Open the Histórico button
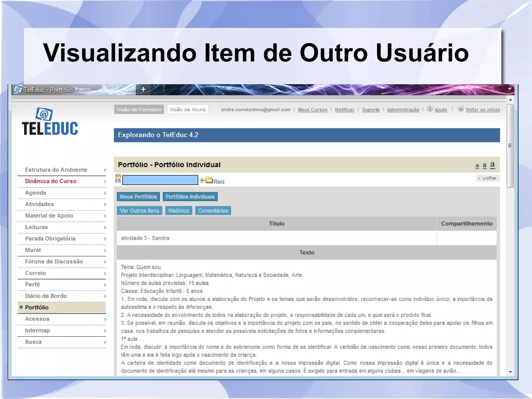 point(179,211)
